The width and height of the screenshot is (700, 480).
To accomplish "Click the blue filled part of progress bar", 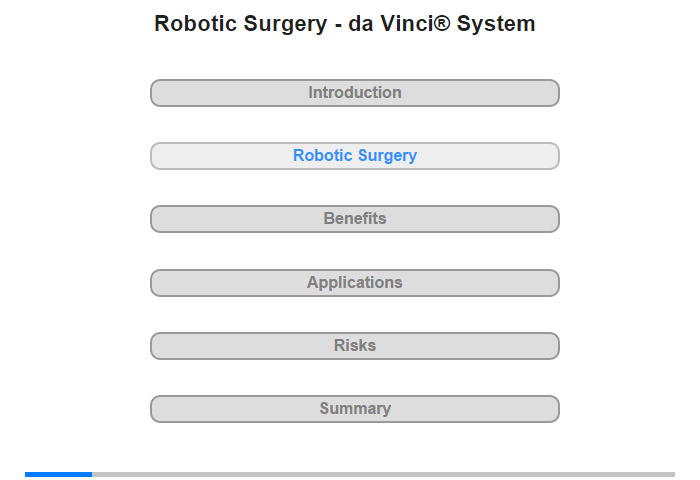I will coord(58,474).
